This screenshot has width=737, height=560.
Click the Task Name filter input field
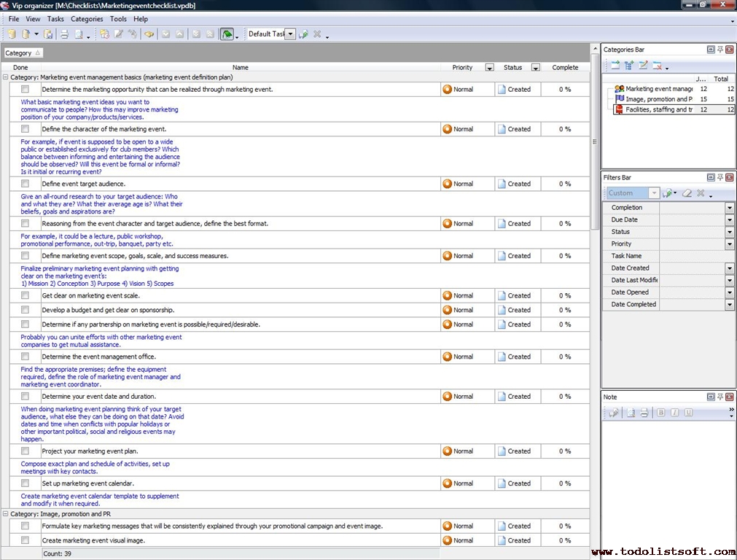(x=698, y=256)
